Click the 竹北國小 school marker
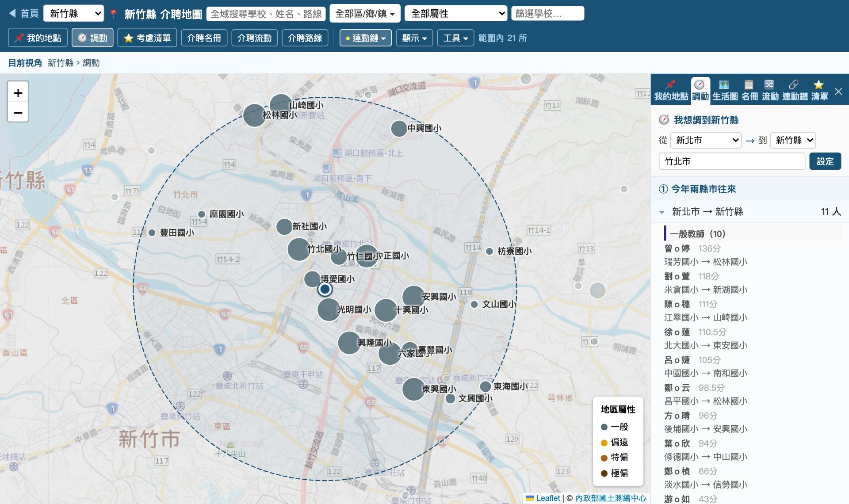Screen dimensions: 849x504 click(x=298, y=249)
